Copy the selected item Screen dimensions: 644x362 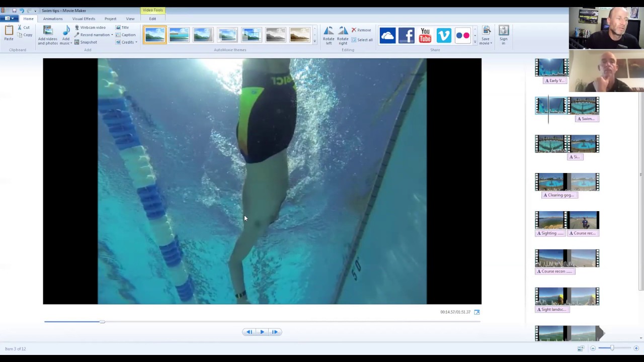[x=25, y=35]
